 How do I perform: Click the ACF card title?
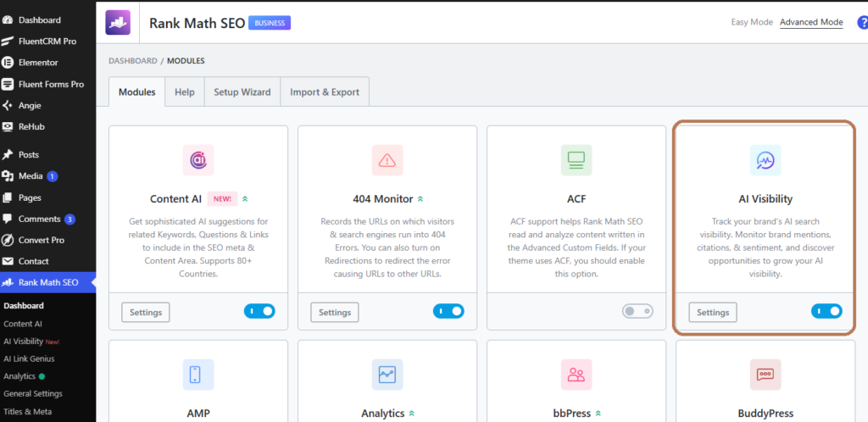point(576,198)
